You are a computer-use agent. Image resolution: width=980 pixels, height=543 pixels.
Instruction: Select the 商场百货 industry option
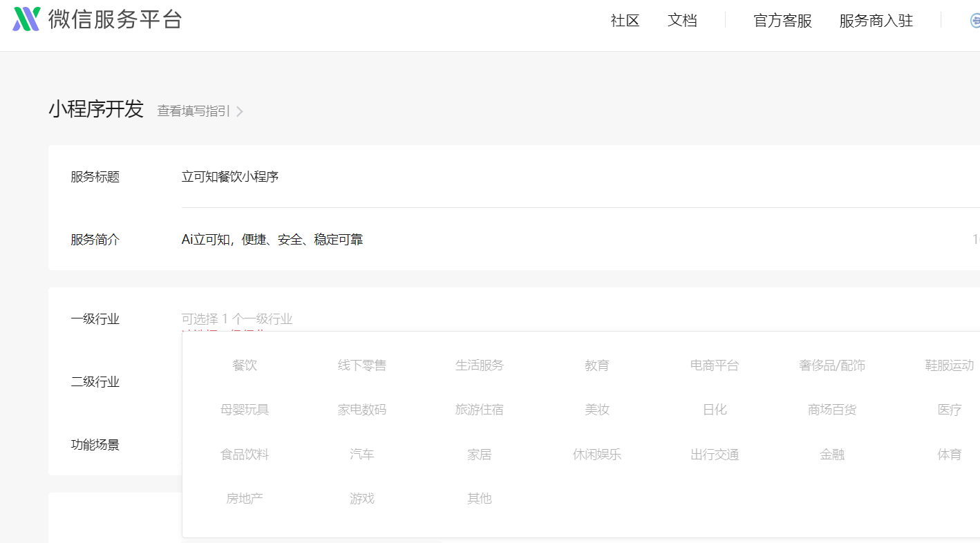pyautogui.click(x=832, y=410)
